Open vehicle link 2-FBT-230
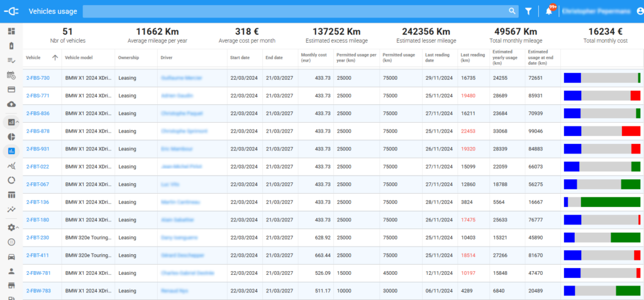This screenshot has height=300, width=644. coord(38,238)
